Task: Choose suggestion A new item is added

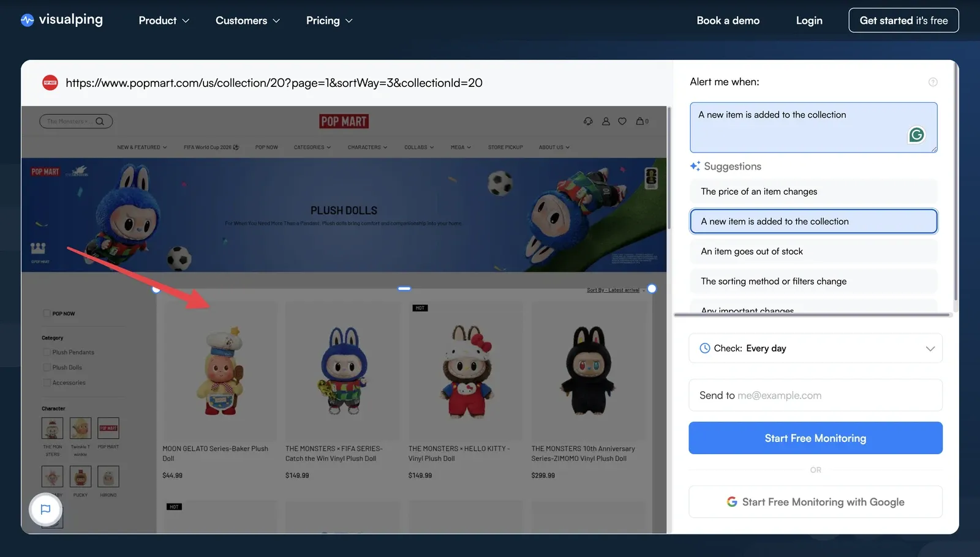Action: click(x=813, y=222)
